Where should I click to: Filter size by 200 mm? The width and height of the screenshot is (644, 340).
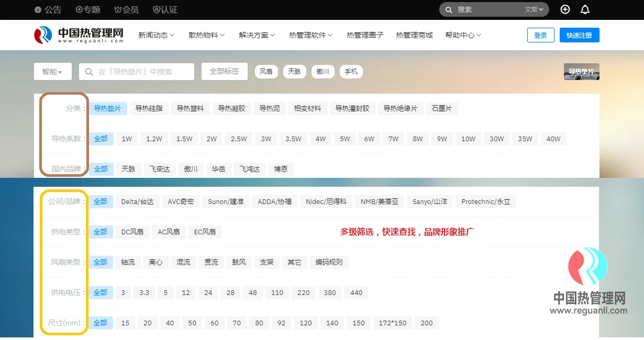click(427, 323)
